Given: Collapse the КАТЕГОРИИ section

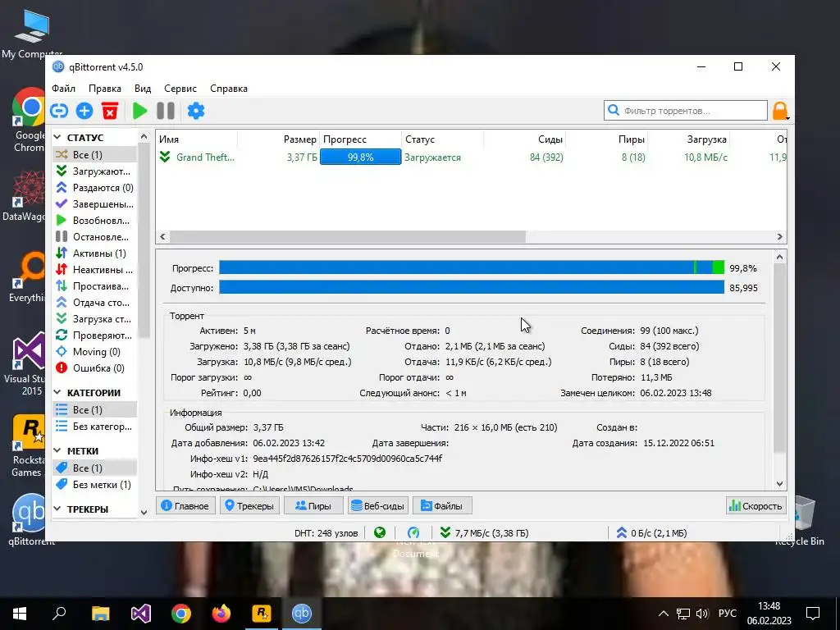Looking at the screenshot, I should click(57, 393).
